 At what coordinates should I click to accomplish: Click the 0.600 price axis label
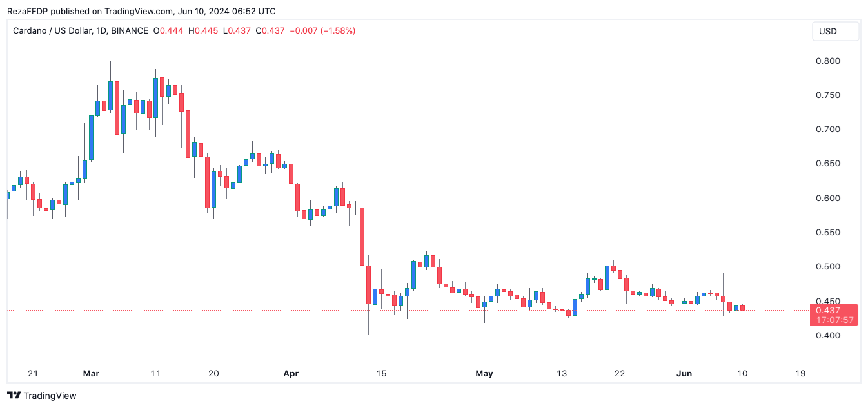[x=827, y=199]
